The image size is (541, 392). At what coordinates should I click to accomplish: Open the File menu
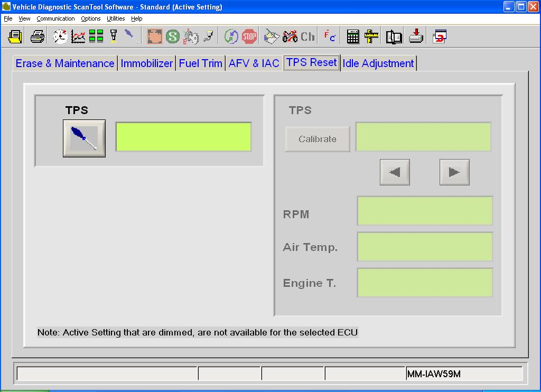pyautogui.click(x=8, y=18)
